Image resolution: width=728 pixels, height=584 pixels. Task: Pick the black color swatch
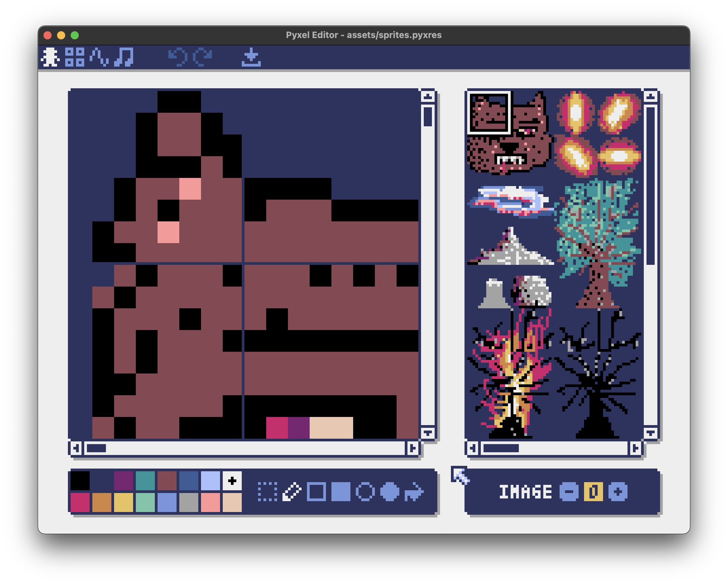pos(80,480)
